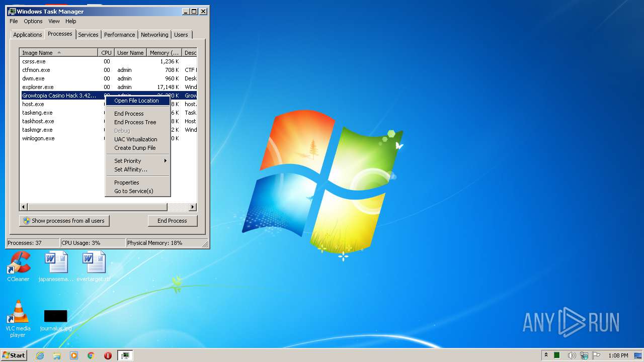
Task: Click the process list horizontal scrollbar thumb
Action: coord(98,207)
